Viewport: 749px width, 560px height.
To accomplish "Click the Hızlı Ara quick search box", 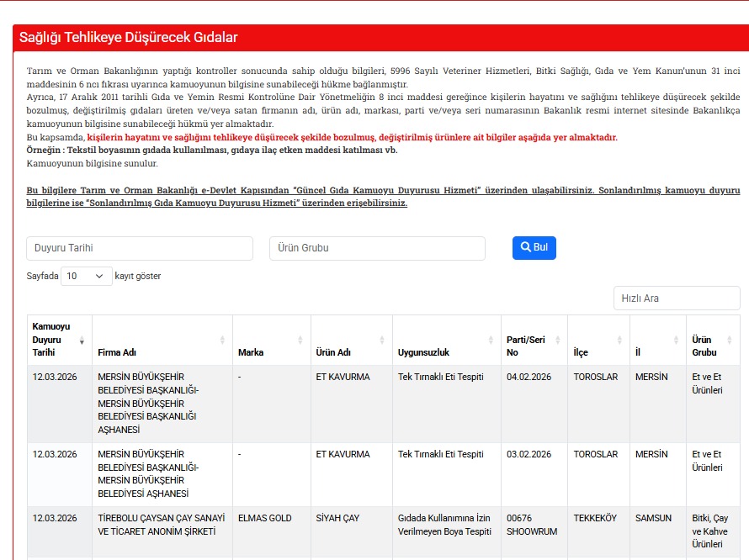I will point(677,298).
